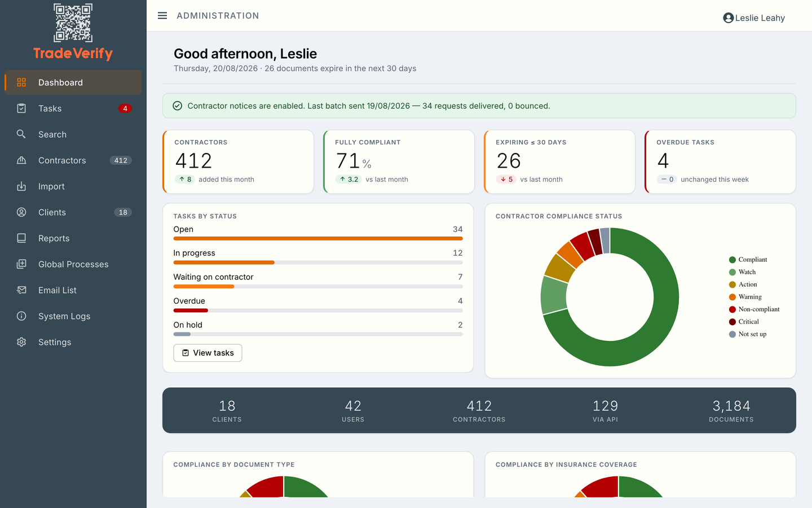Screen dimensions: 812x508
Task: Select the Expiring ≤ 30 days card
Action: 559,162
